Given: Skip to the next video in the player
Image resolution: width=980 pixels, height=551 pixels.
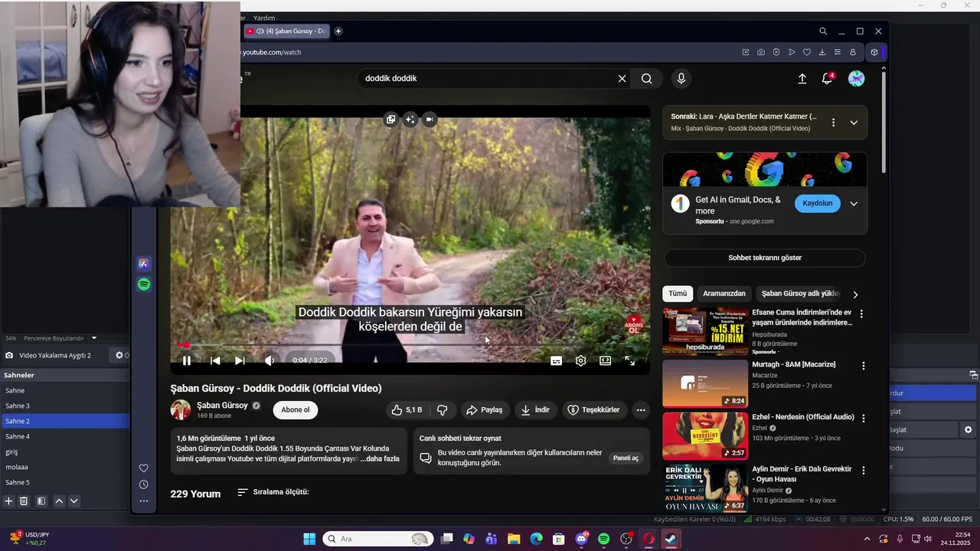Looking at the screenshot, I should 240,360.
